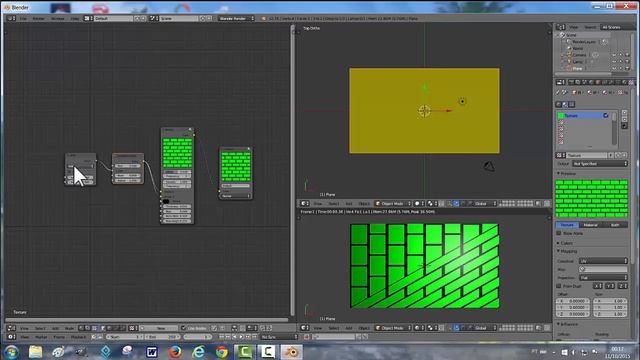640x360 pixels.
Task: Click the Output node's brick preview
Action: [x=236, y=167]
